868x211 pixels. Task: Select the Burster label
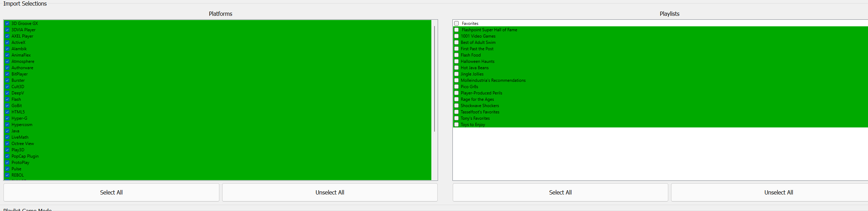pyautogui.click(x=18, y=80)
